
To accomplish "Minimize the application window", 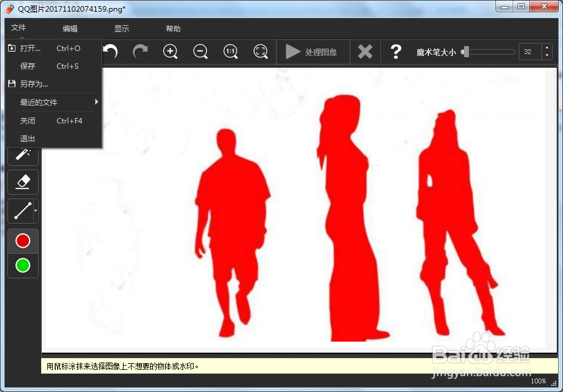I will 505,7.
